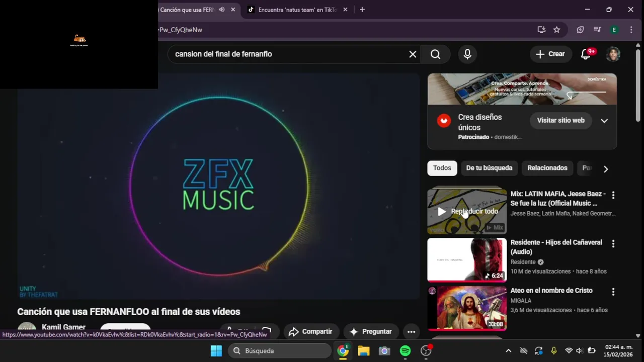Open more options for Ateo en el nombre de Cristo
This screenshot has height=362, width=644.
click(613, 292)
